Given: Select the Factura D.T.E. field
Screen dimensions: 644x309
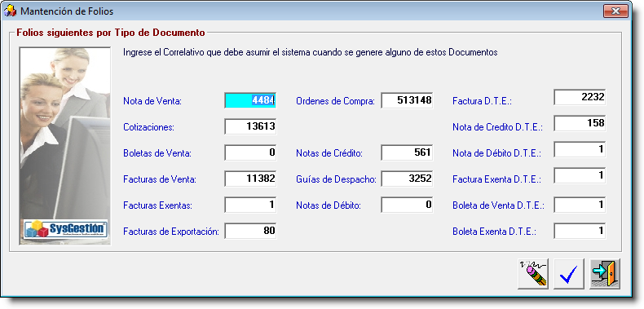Looking at the screenshot, I should (580, 97).
